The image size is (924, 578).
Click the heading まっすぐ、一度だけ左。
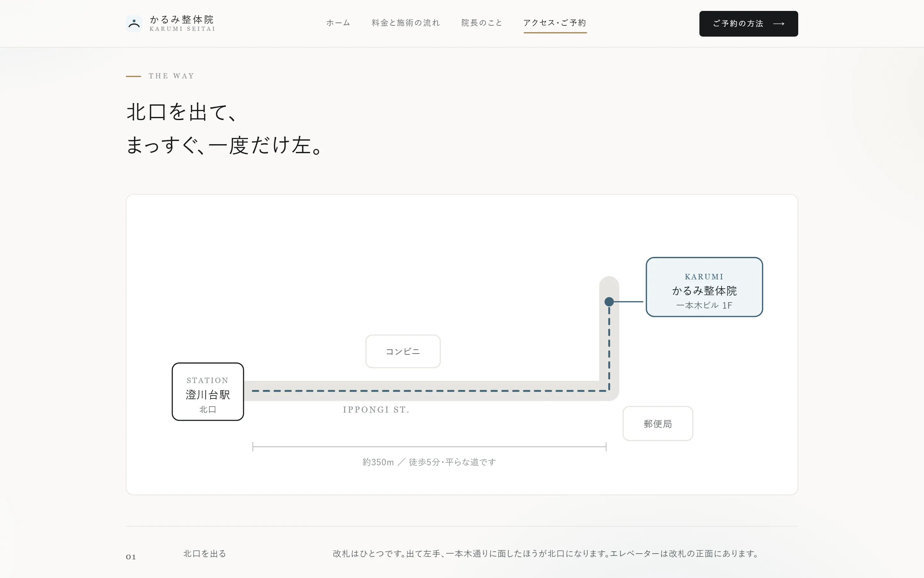click(x=225, y=146)
